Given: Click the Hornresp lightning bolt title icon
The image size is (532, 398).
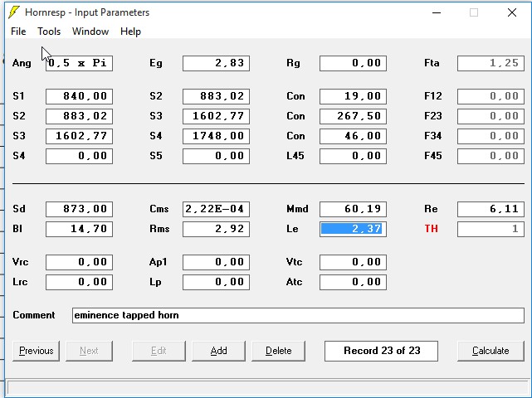Looking at the screenshot, I should coord(14,12).
